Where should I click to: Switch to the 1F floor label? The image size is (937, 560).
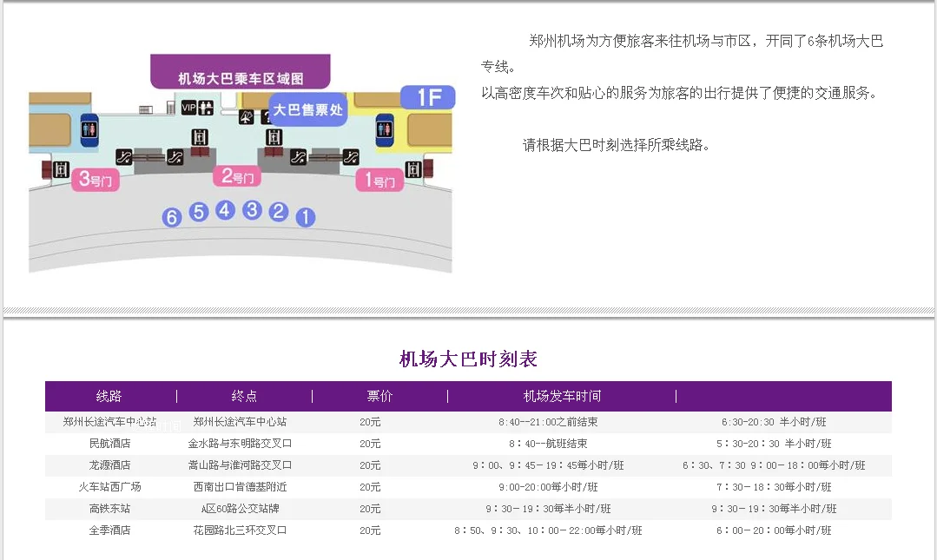[x=429, y=97]
